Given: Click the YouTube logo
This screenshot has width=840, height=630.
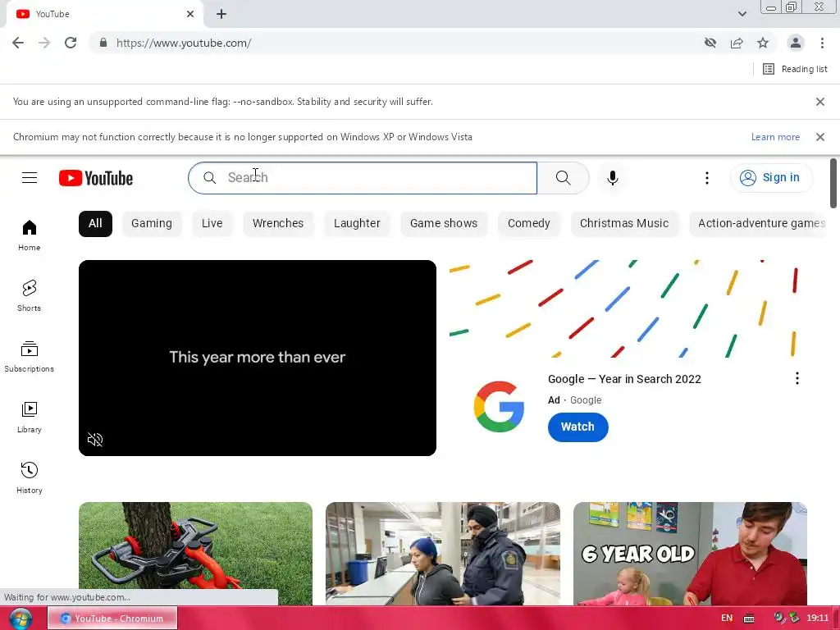Looking at the screenshot, I should tap(96, 178).
